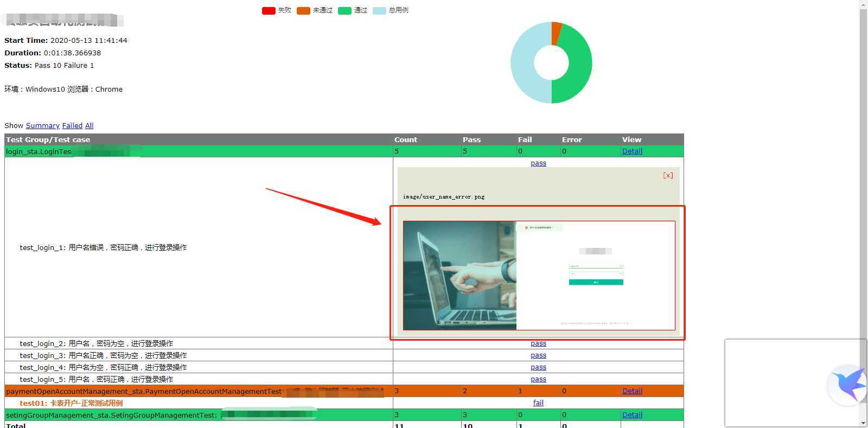Image resolution: width=868 pixels, height=428 pixels.
Task: Select the setingGroupManagement_sta group row
Action: pyautogui.click(x=344, y=415)
